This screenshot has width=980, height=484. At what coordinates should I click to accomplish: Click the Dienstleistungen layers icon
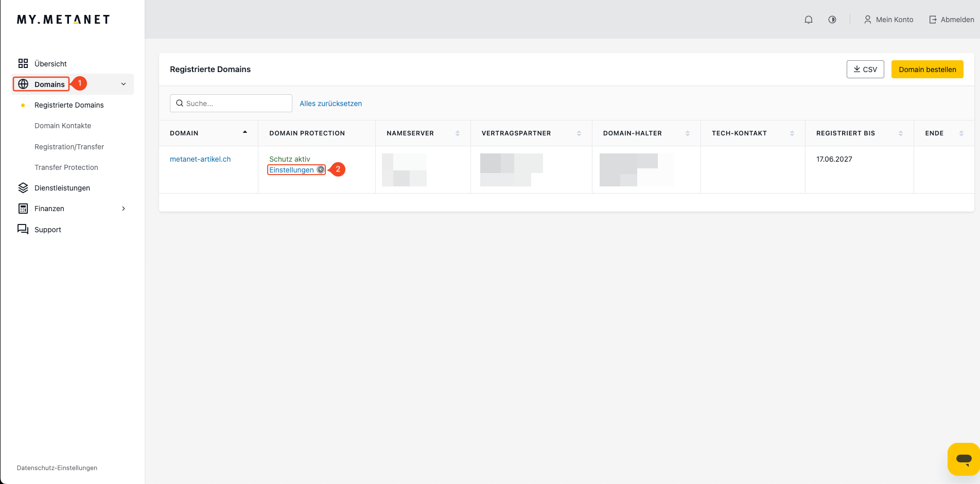[x=23, y=187]
